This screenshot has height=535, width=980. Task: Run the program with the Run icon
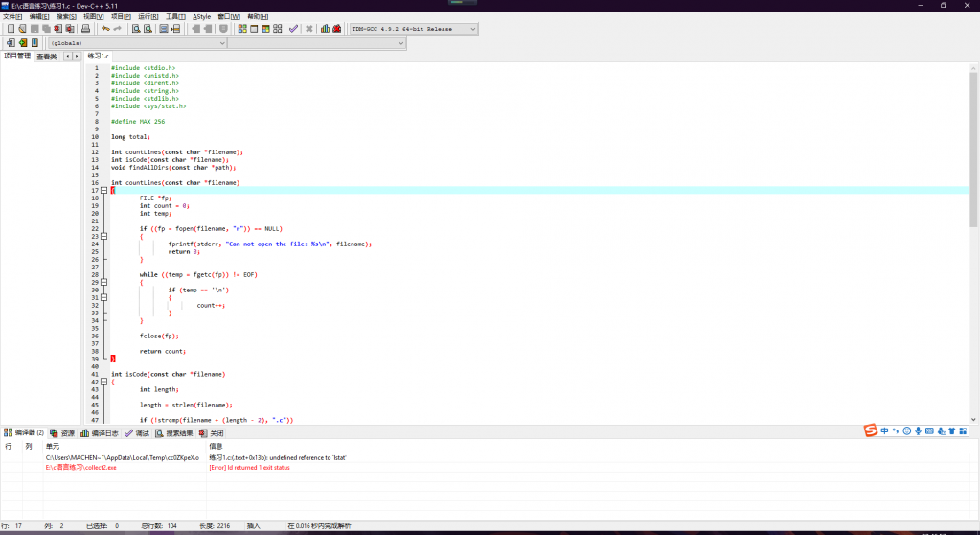[x=254, y=29]
